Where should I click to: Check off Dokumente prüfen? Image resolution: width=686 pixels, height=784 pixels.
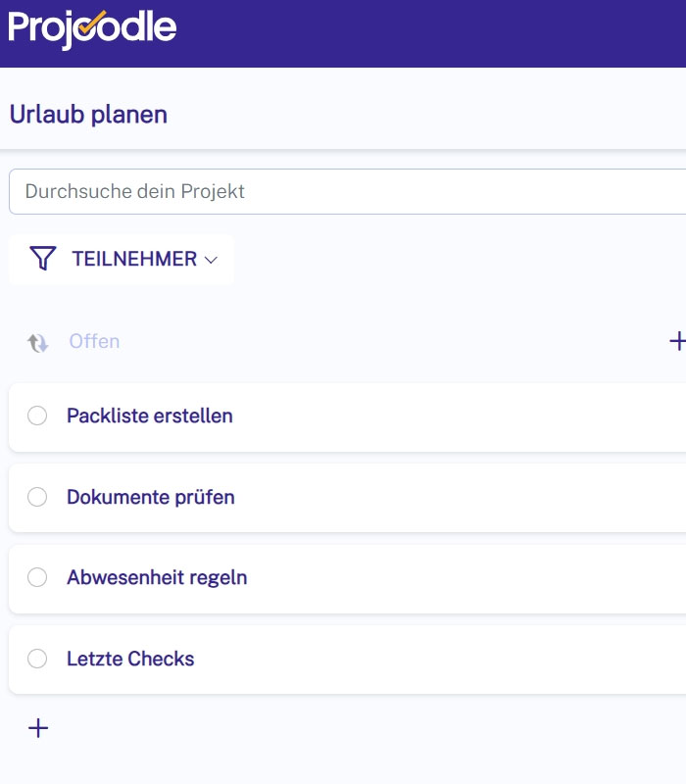point(37,497)
